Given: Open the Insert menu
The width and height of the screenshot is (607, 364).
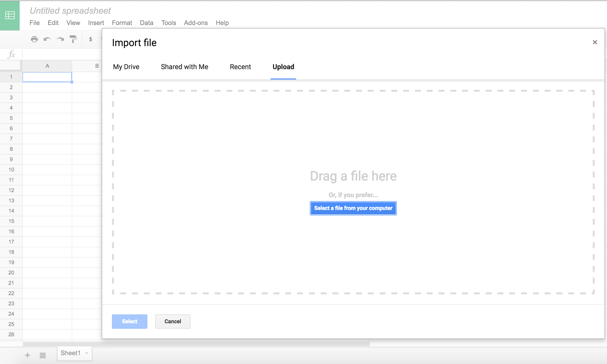Looking at the screenshot, I should [96, 23].
